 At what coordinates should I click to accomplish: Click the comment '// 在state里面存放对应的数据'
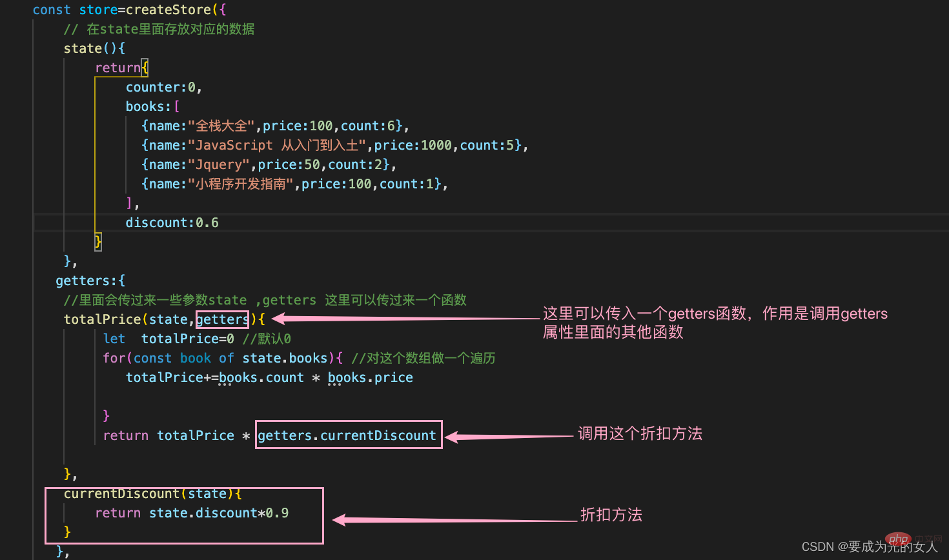pos(159,29)
